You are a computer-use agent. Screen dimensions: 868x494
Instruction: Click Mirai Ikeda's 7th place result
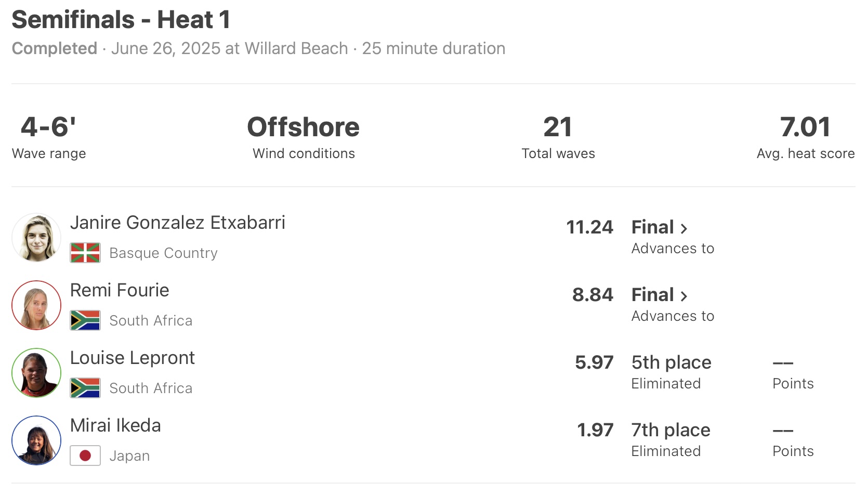[670, 430]
